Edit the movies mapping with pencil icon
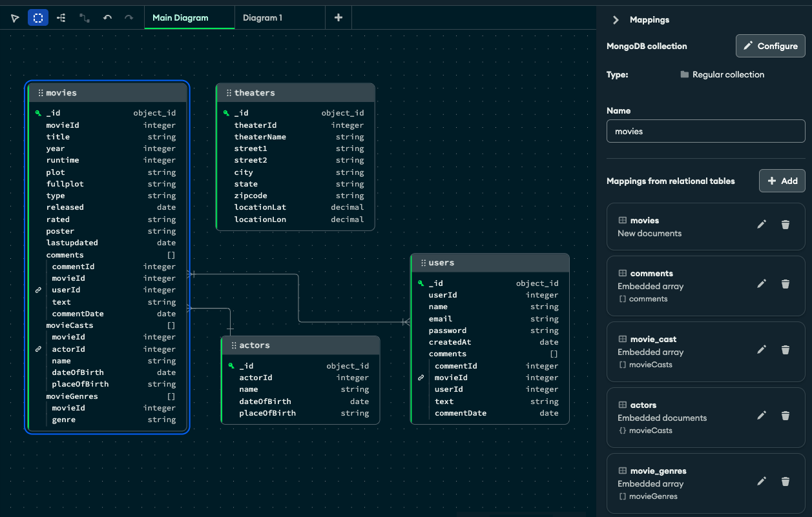The width and height of the screenshot is (812, 517). click(x=762, y=224)
